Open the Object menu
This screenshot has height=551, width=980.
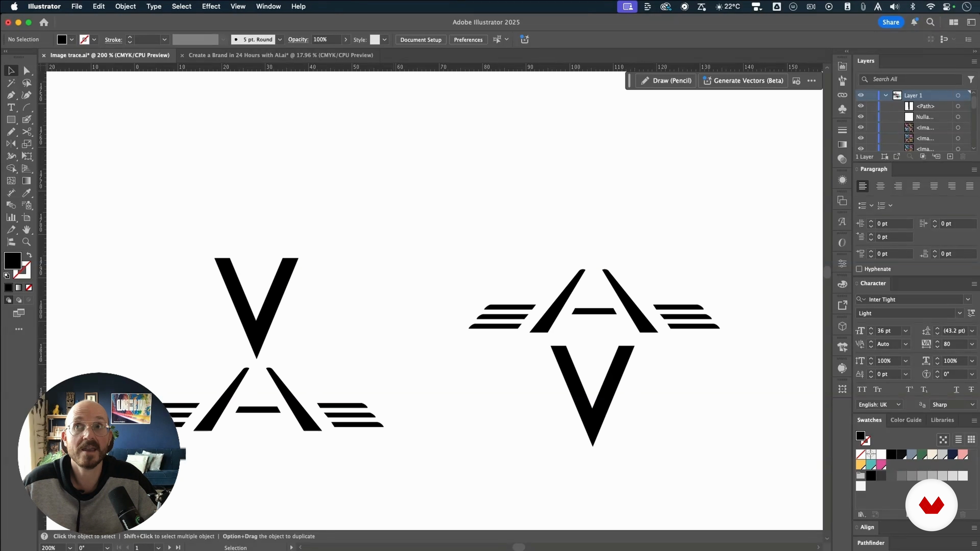coord(125,6)
